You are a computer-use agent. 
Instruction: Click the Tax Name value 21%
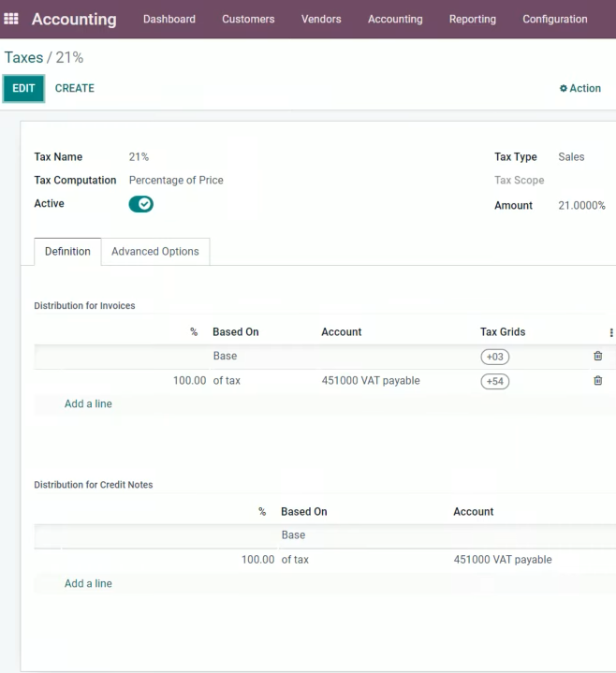coord(139,157)
